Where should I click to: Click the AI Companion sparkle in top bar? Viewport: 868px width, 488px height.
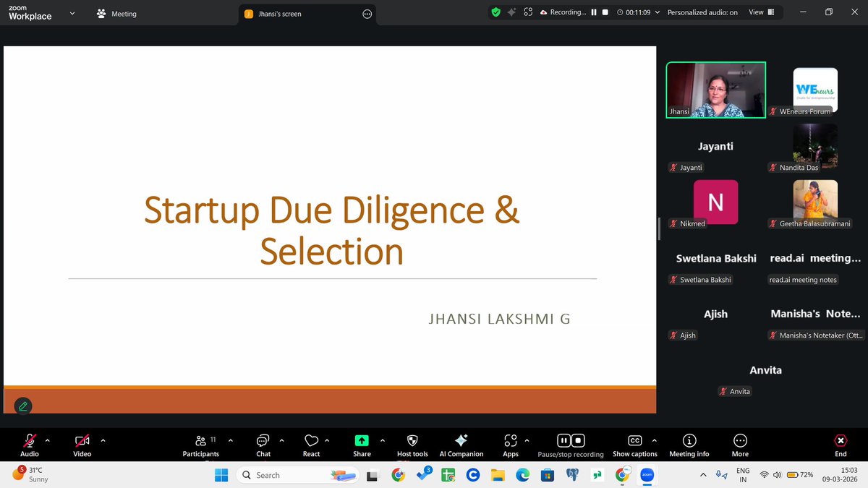511,12
